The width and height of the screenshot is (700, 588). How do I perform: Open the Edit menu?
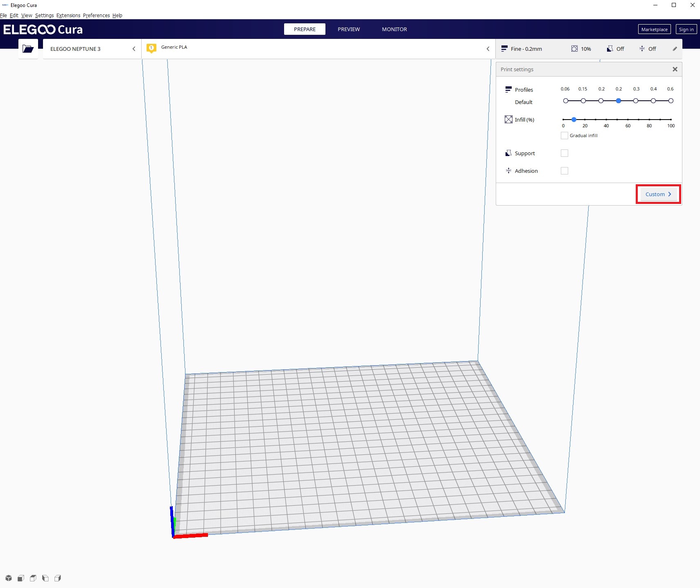(x=14, y=16)
